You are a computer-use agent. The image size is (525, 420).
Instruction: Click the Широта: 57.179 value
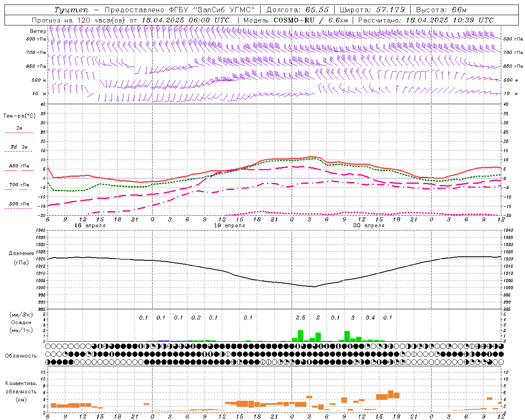[372, 10]
